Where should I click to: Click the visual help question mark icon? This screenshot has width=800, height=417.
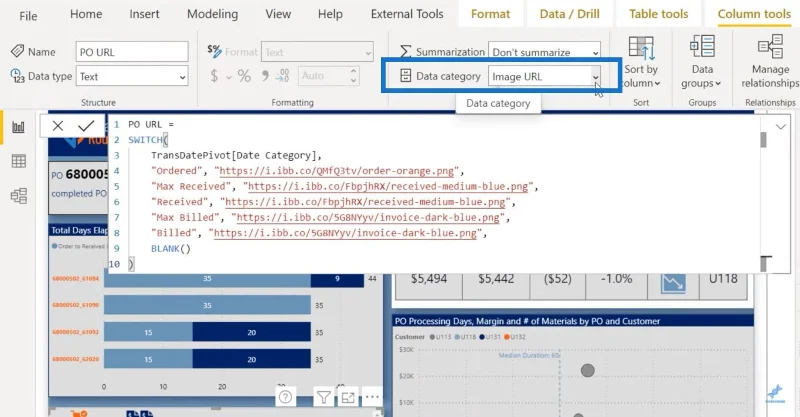coord(286,397)
